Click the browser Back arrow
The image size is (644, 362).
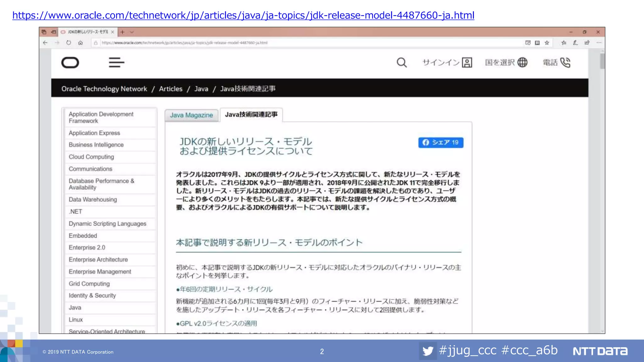click(x=45, y=43)
